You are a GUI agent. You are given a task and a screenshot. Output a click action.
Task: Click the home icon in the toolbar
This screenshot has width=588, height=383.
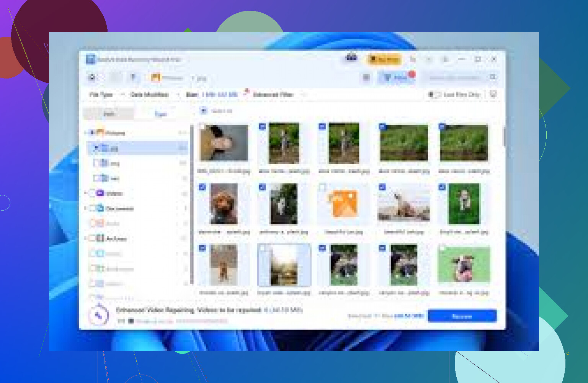92,78
